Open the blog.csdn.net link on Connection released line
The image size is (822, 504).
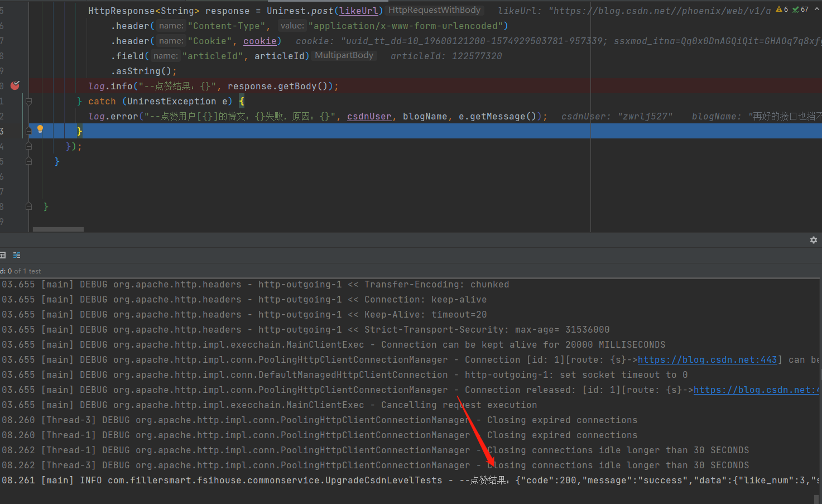point(758,390)
